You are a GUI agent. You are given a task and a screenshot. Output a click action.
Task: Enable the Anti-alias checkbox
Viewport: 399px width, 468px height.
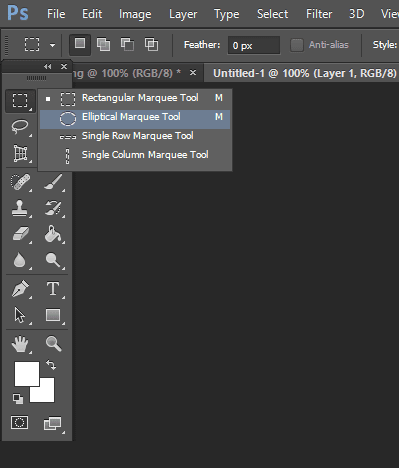click(x=296, y=45)
